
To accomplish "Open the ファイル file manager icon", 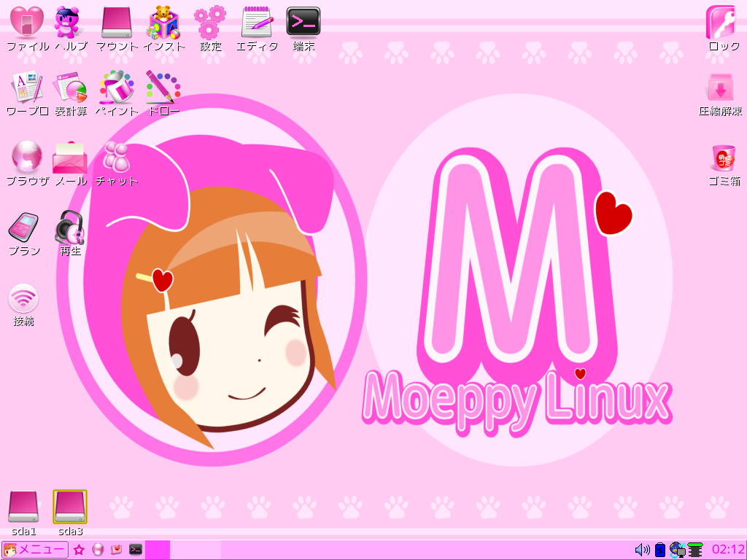I will click(x=27, y=22).
